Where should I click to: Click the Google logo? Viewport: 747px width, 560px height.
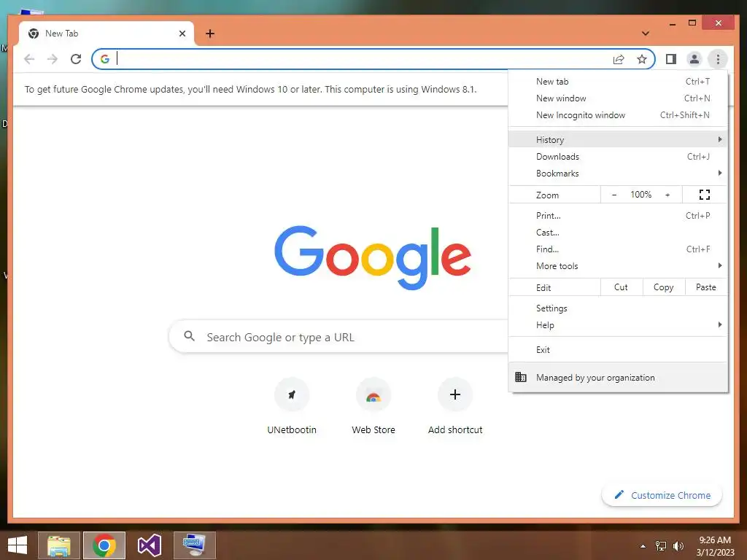click(373, 257)
